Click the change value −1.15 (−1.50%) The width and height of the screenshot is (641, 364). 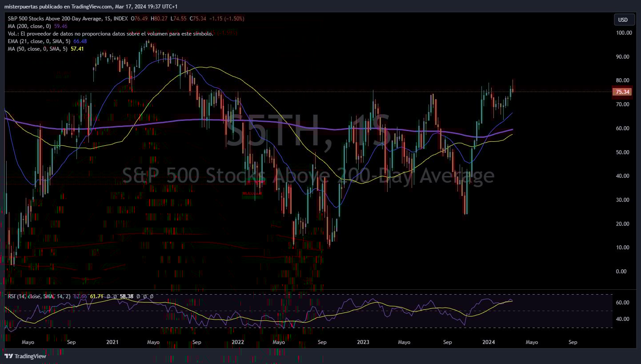click(x=227, y=19)
